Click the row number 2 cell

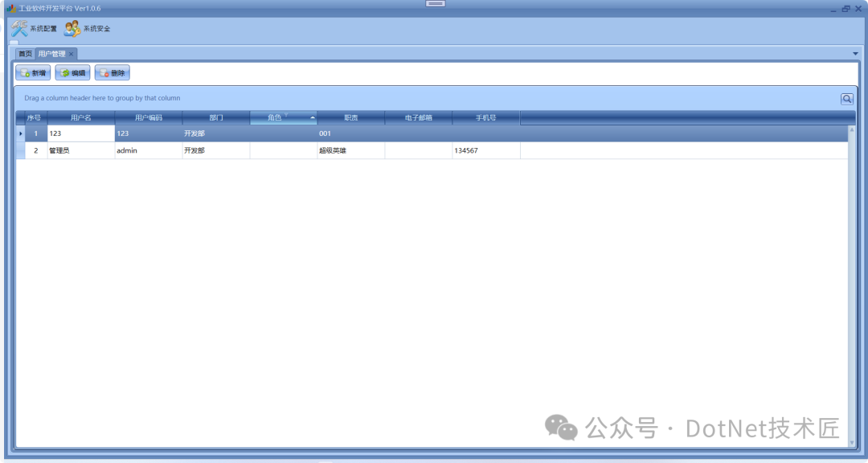(36, 150)
